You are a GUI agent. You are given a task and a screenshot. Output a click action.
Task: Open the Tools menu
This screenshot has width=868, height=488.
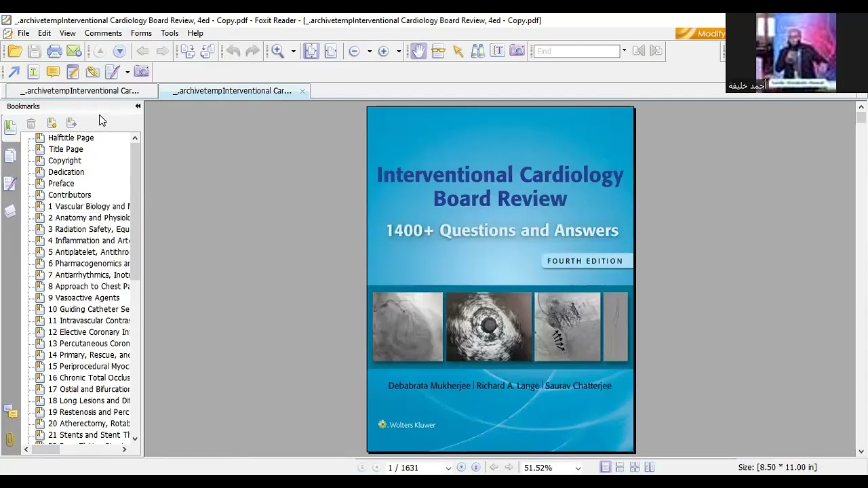[170, 33]
